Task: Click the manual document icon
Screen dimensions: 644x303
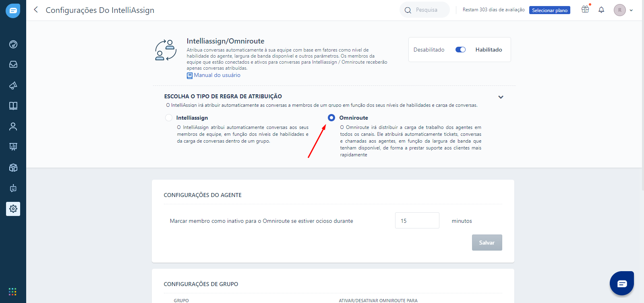Action: [190, 75]
